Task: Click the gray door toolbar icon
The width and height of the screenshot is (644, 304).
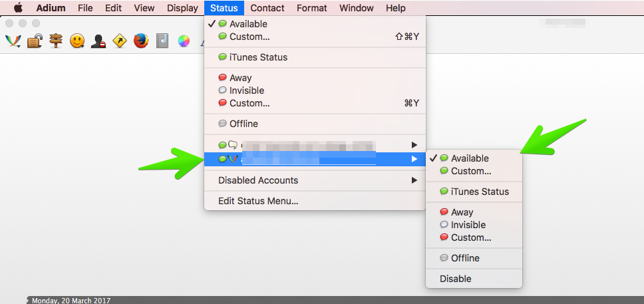Action: (x=162, y=41)
